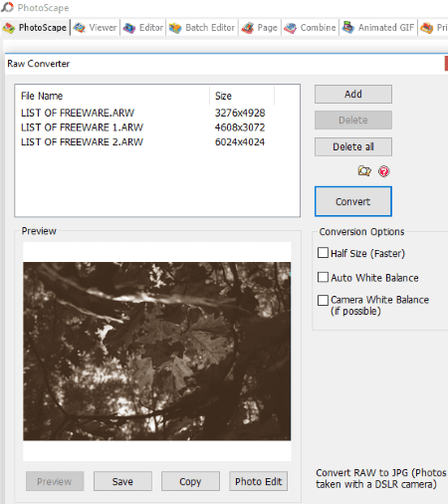Go to the Page tab

click(260, 28)
